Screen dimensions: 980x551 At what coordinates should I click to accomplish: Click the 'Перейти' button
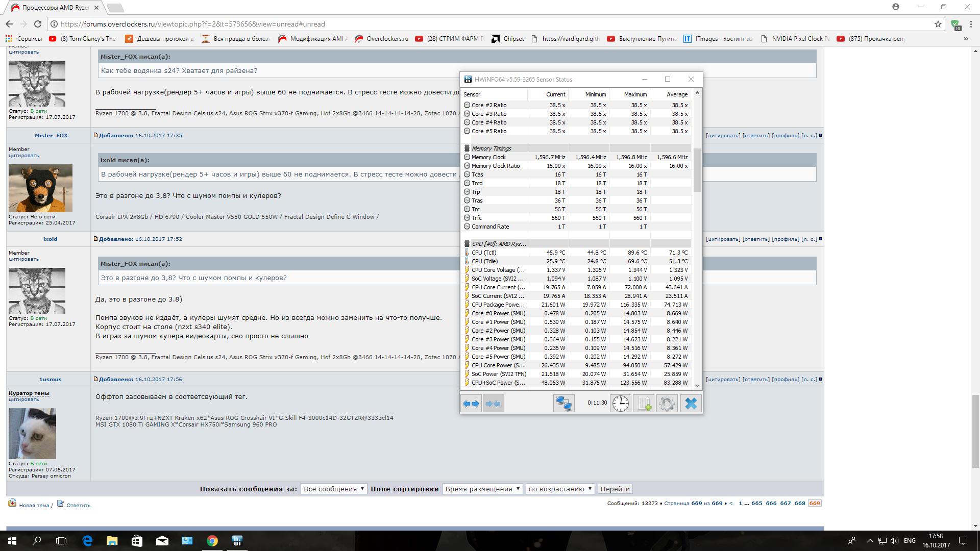click(615, 489)
